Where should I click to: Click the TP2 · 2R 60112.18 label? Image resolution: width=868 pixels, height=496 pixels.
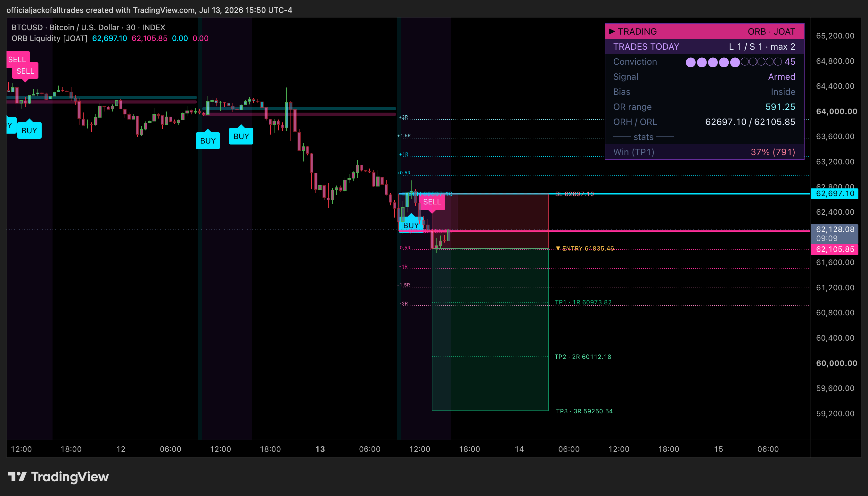point(583,357)
